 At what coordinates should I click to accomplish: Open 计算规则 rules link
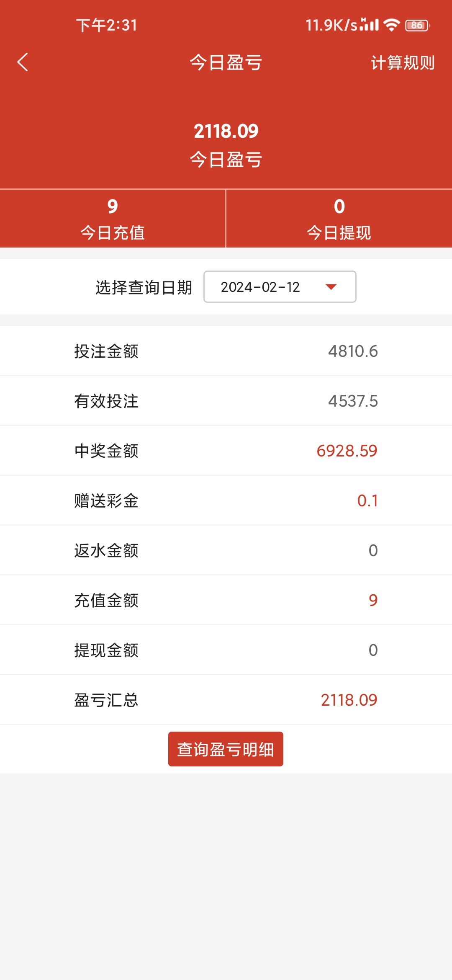402,63
